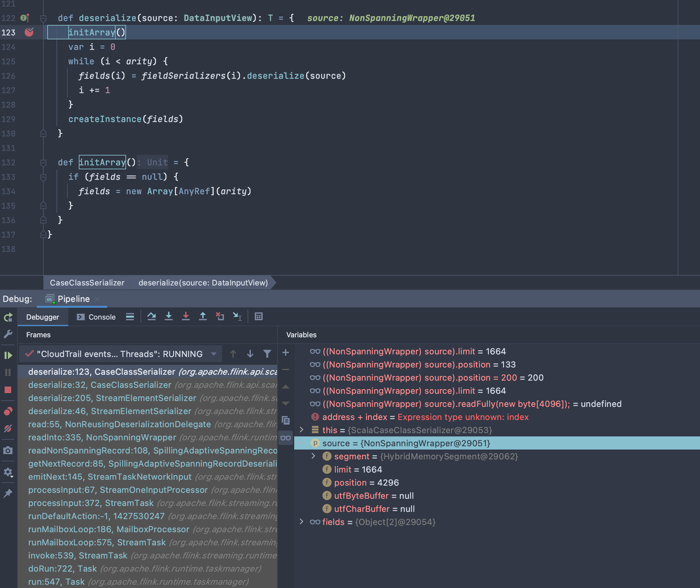Screen dimensions: 700x588
Task: Open the thread selector dropdown
Action: pos(214,354)
